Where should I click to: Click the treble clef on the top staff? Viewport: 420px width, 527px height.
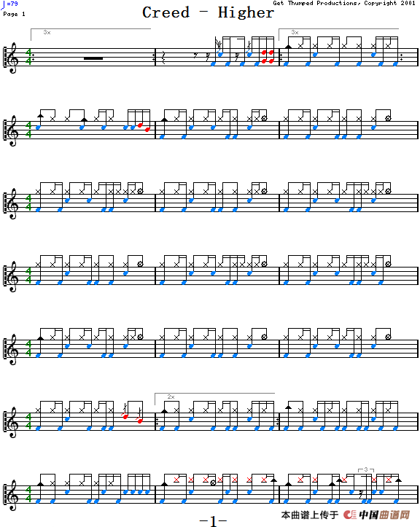pos(13,58)
